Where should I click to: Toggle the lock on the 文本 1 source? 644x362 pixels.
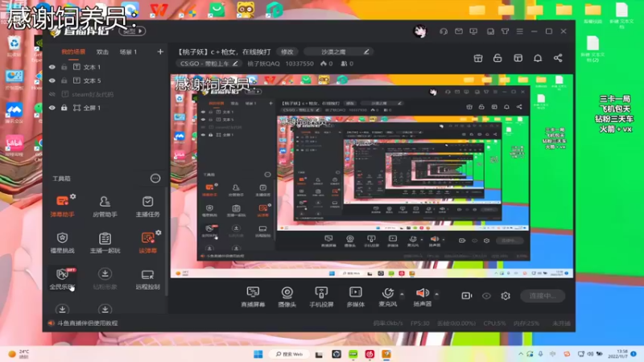64,67
